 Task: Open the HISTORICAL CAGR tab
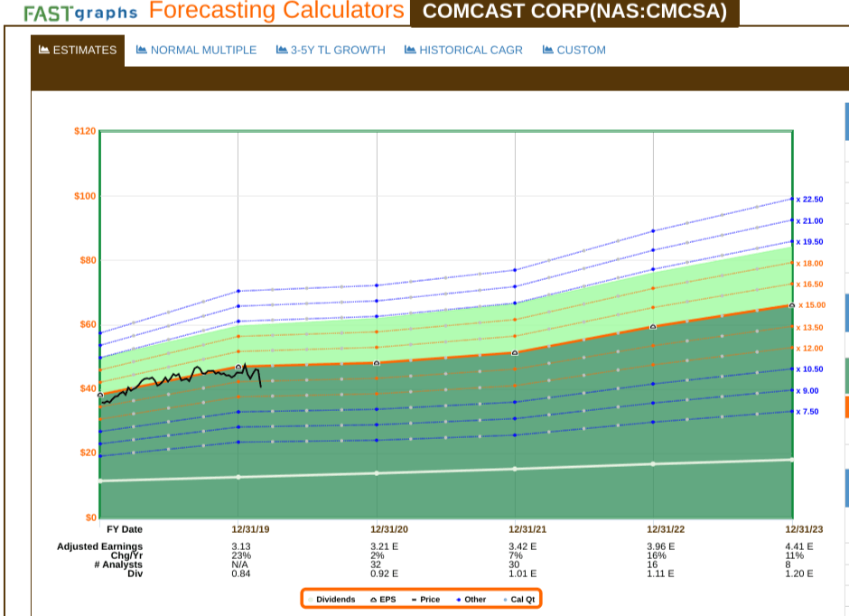463,51
